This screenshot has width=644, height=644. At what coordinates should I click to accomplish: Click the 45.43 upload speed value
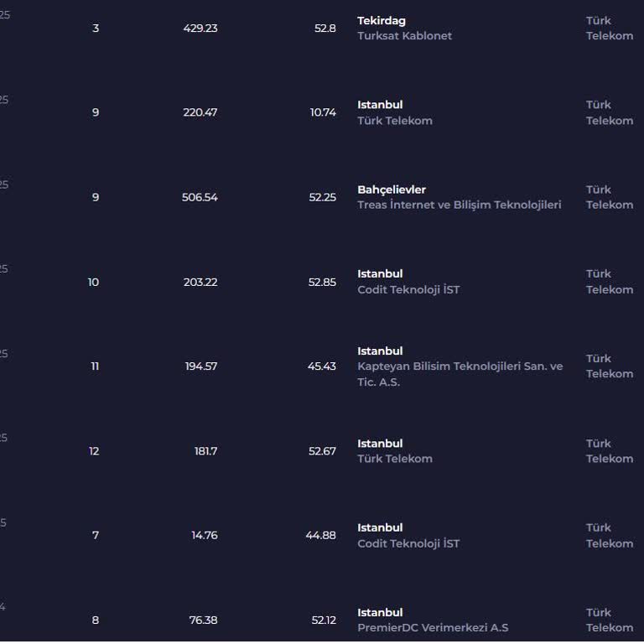pyautogui.click(x=322, y=366)
